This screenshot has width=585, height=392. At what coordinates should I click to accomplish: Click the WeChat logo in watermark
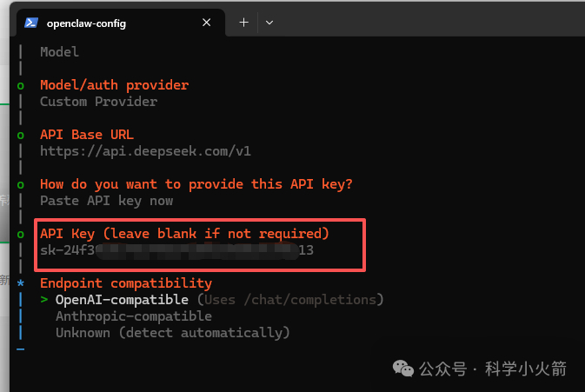point(404,369)
